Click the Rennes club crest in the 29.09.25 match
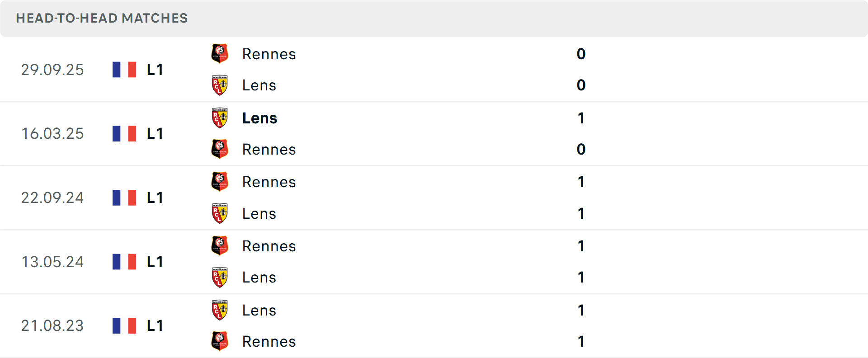The image size is (868, 358). (220, 53)
